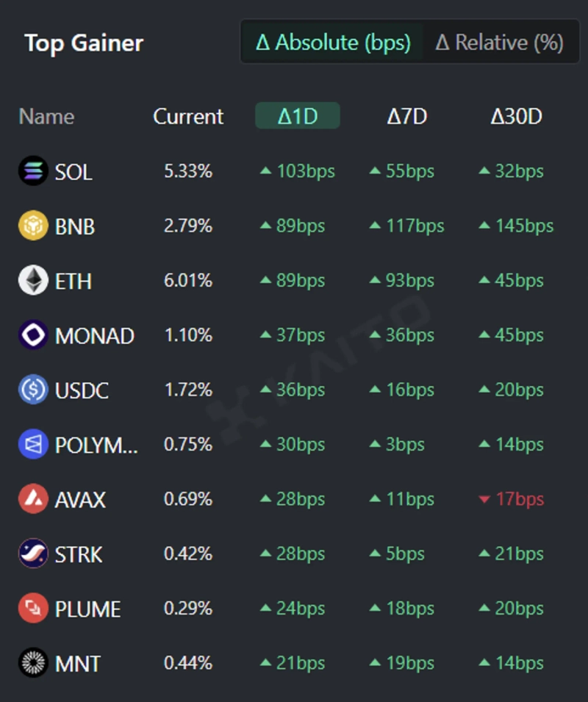Click the STRK token icon

click(32, 554)
